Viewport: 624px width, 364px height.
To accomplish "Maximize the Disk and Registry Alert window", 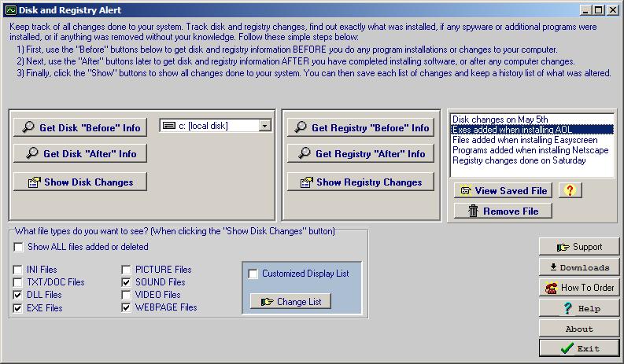I will pyautogui.click(x=599, y=10).
